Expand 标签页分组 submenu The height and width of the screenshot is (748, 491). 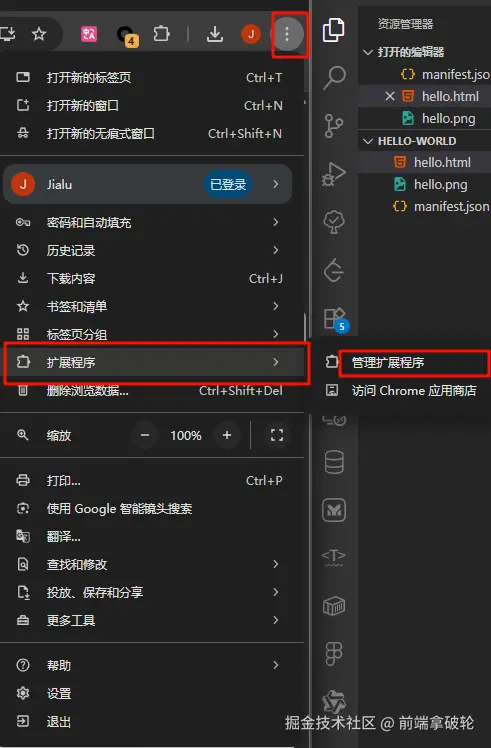coord(276,334)
